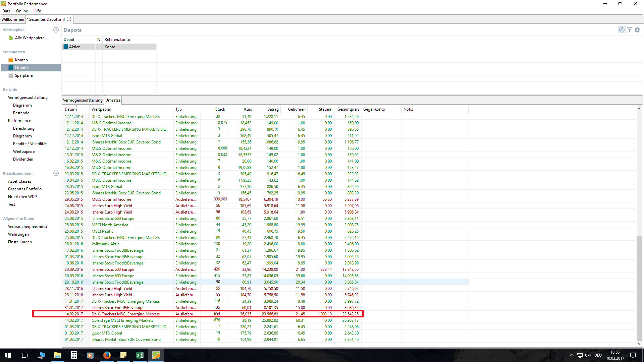Click the scrollbar down arrow
The height and width of the screenshot is (362, 644).
639,344
